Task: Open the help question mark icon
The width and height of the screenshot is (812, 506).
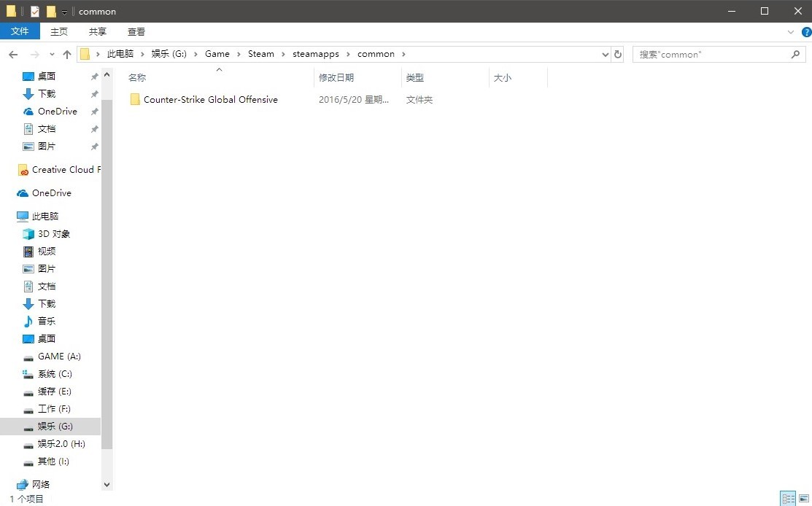Action: tap(806, 32)
